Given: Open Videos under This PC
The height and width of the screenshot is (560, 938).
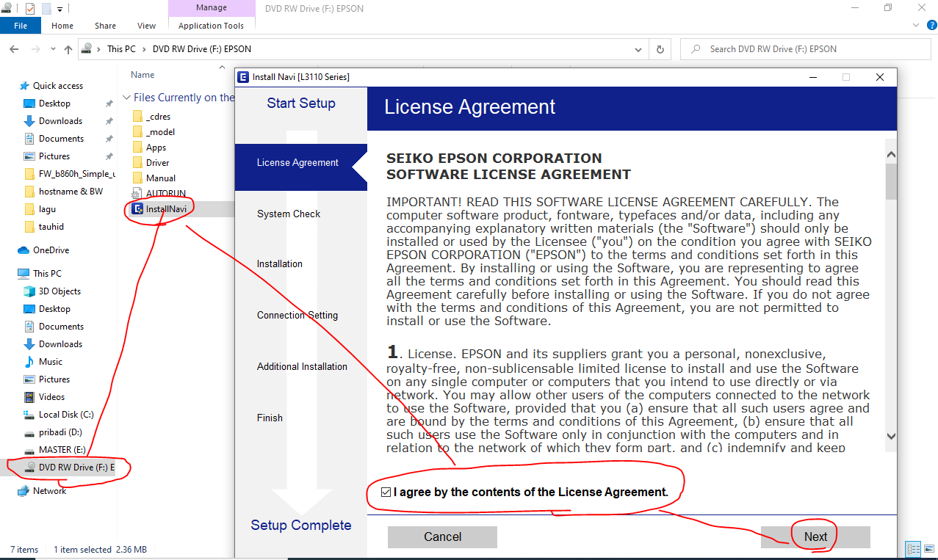Looking at the screenshot, I should point(51,397).
